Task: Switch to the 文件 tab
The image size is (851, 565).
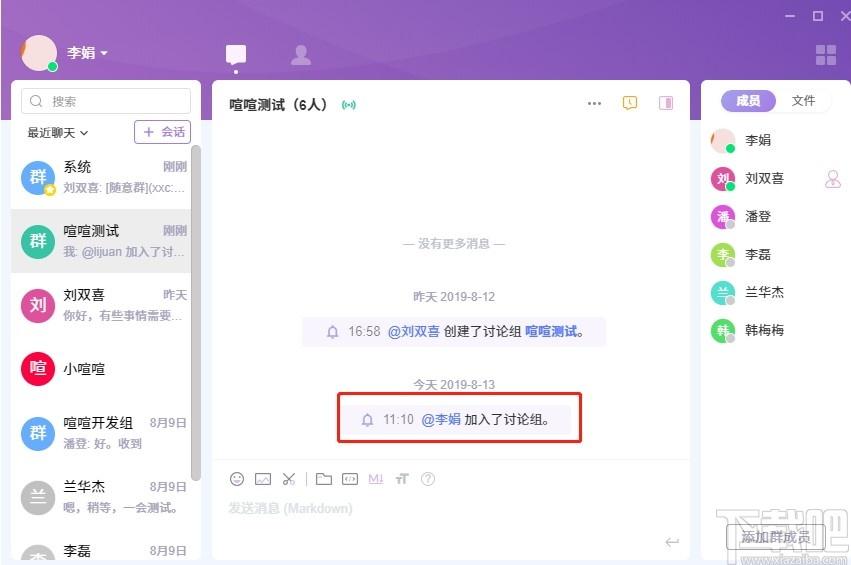Action: click(803, 100)
